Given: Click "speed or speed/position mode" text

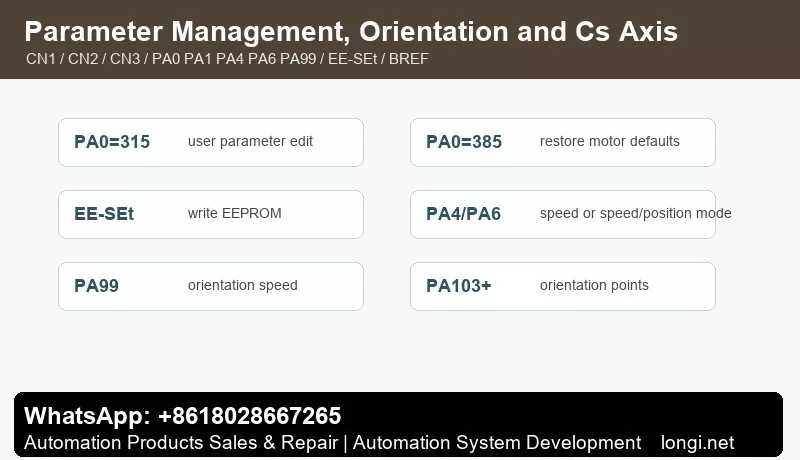Looking at the screenshot, I should [x=636, y=213].
